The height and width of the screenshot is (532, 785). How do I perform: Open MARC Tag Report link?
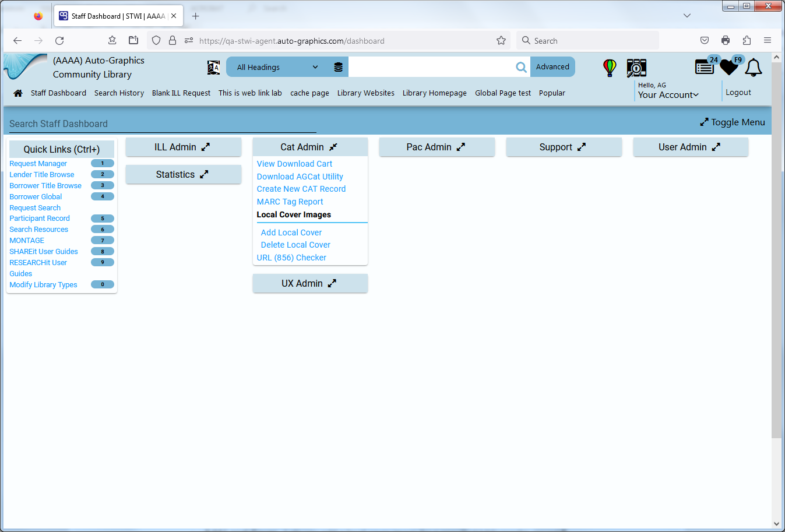point(290,202)
